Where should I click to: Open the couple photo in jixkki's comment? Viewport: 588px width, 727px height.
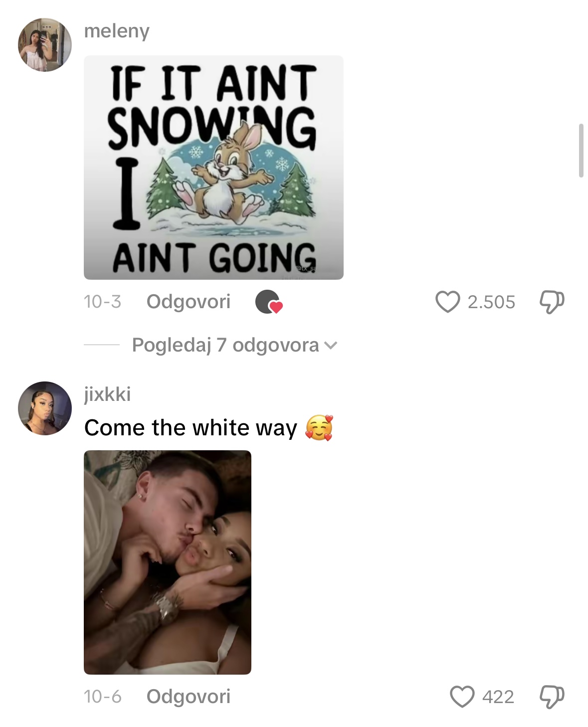pos(168,562)
